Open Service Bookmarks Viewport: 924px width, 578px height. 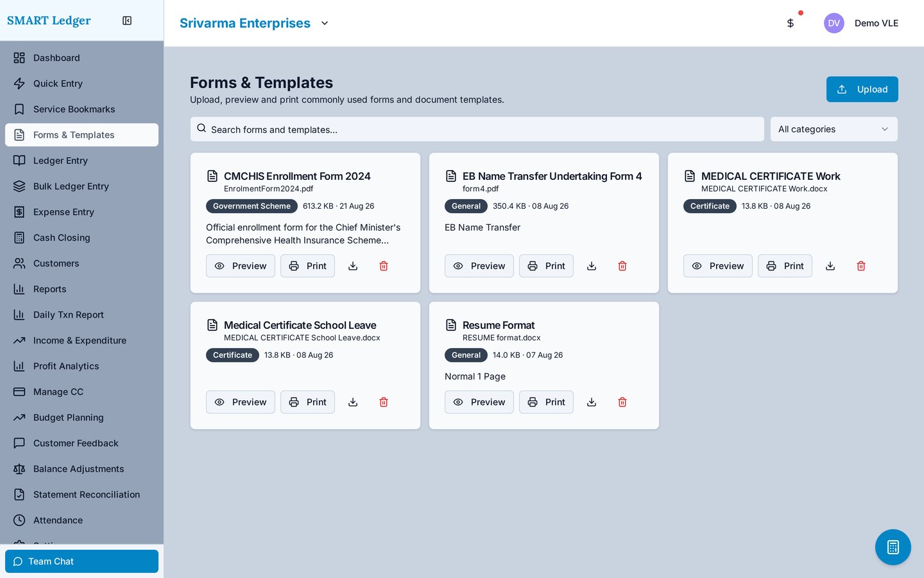coord(81,109)
